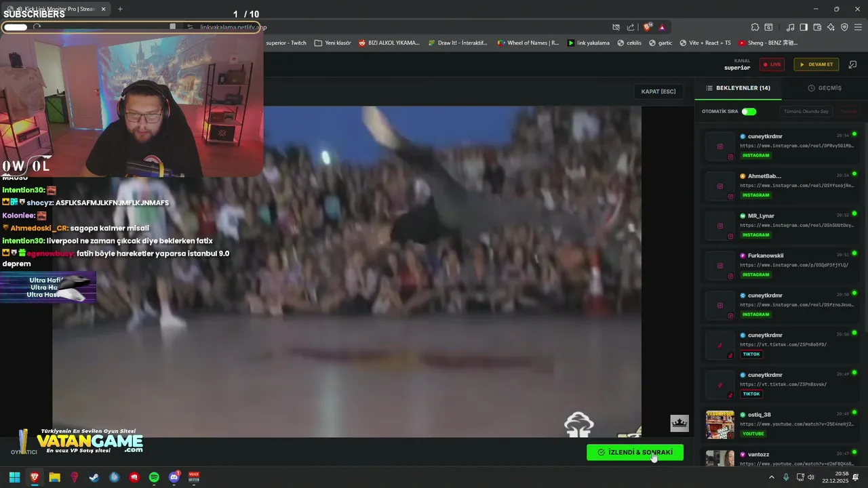Click the YOUTUBE tag under ostiq_38
Screen dimensions: 868x488
pos(753,434)
